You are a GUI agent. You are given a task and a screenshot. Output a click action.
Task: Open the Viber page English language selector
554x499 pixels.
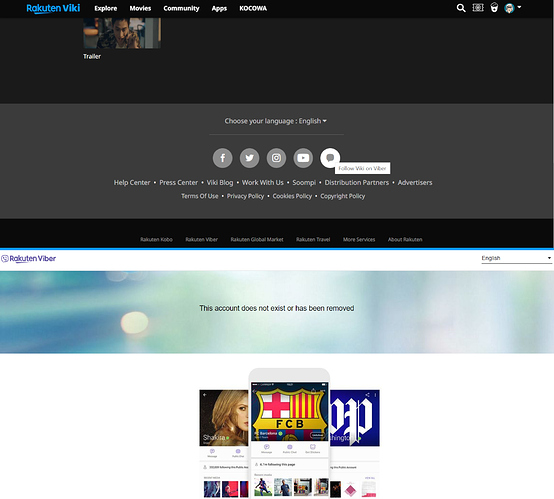coord(516,258)
